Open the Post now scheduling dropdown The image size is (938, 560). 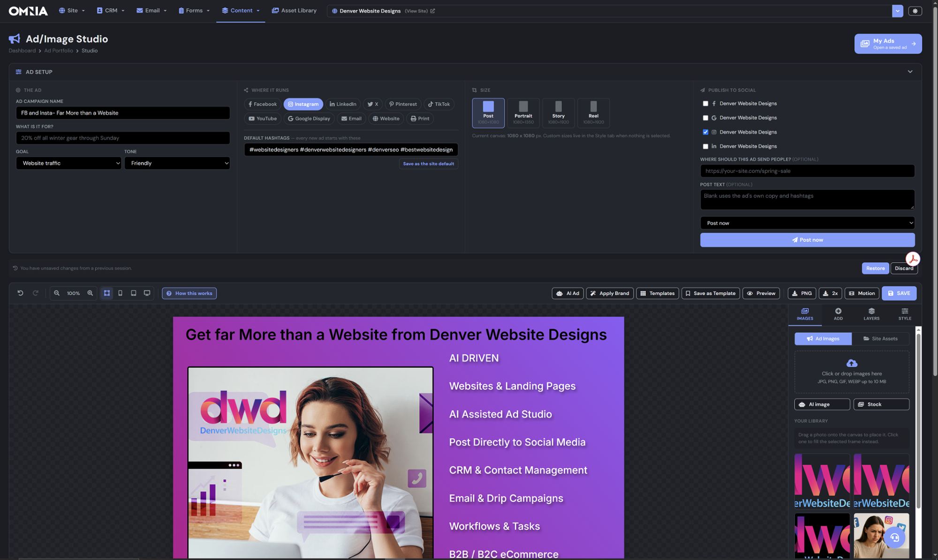click(807, 223)
